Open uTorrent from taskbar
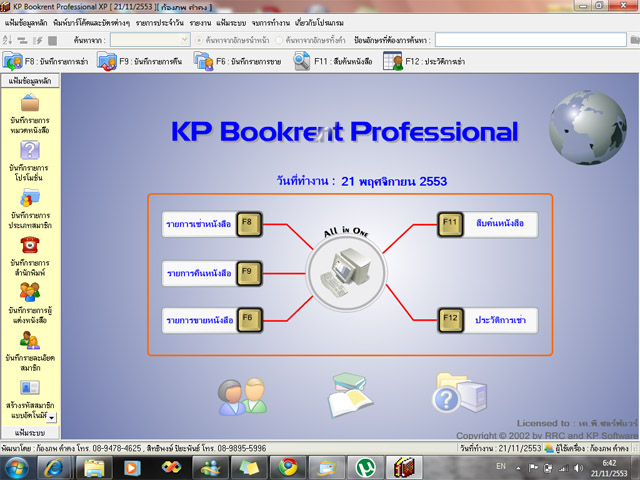Image resolution: width=640 pixels, height=480 pixels. [366, 468]
